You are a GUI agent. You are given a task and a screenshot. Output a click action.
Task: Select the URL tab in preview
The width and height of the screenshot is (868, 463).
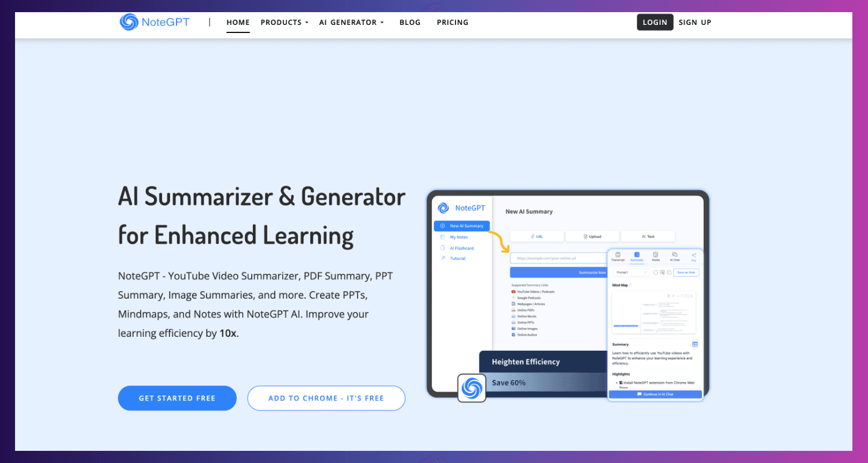tap(537, 237)
